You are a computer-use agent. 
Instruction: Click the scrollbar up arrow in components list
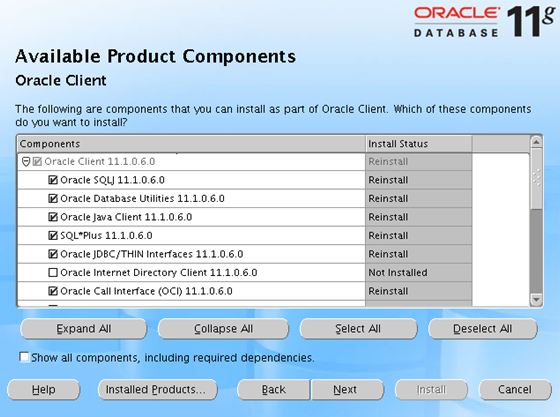pyautogui.click(x=536, y=142)
